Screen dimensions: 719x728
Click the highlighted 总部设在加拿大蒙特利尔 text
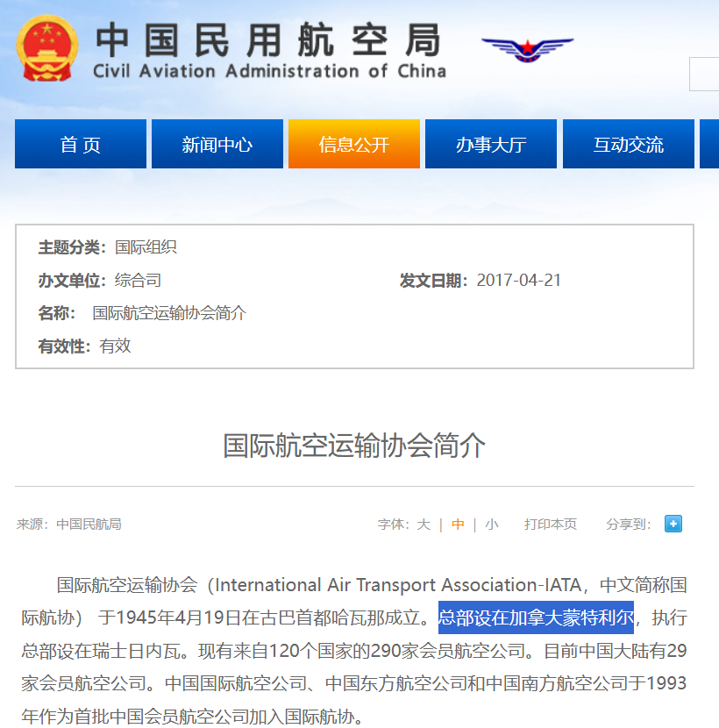pos(536,617)
